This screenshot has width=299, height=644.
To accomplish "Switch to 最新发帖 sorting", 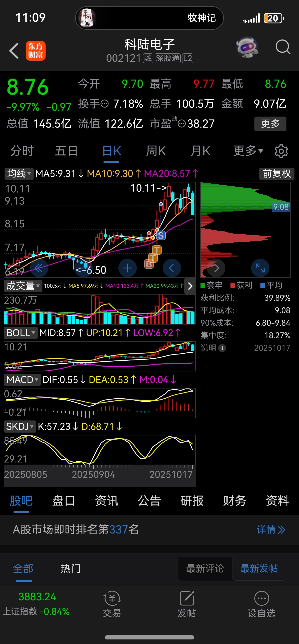I will point(259,568).
